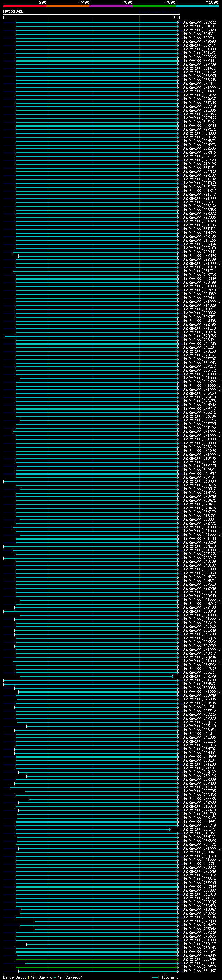Click UniRef100_Q6P5L3 label
The height and width of the screenshot is (980, 222).
click(x=199, y=584)
